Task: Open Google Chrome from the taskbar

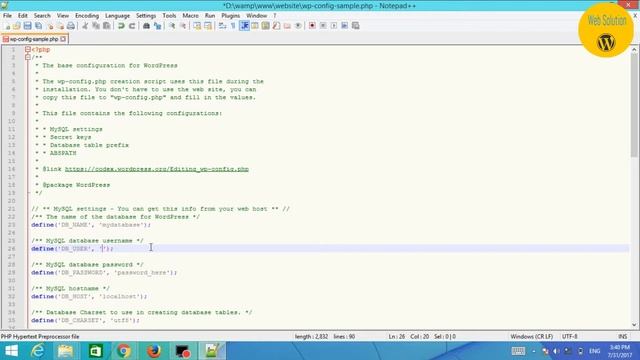Action: pos(124,351)
